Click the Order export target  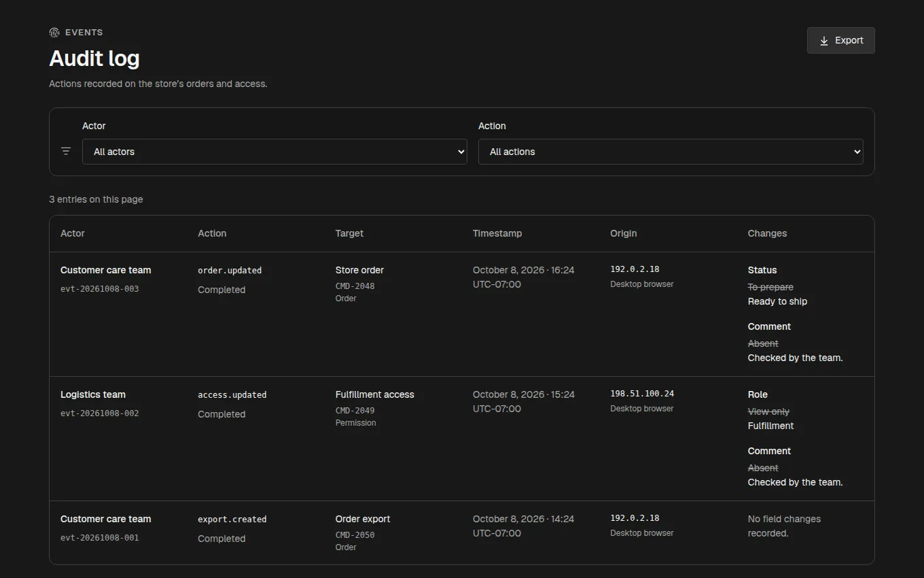pos(363,519)
